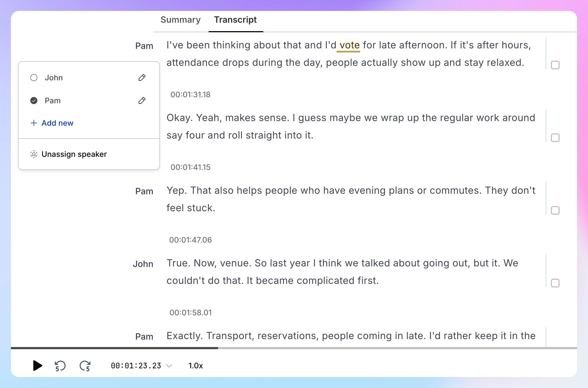Screen dimensions: 588x388
Task: Open the timestamp dropdown chevron in the player
Action: 169,366
